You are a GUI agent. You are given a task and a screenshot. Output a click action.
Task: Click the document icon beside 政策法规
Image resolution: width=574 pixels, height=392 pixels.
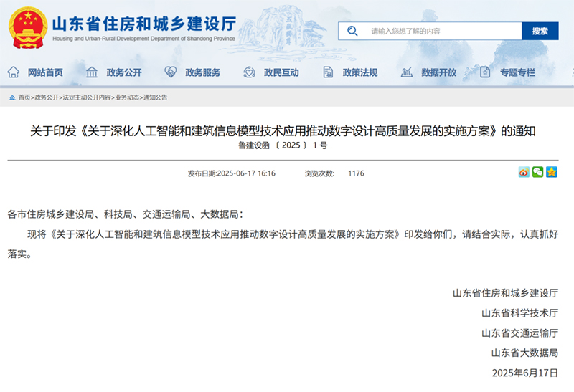(328, 72)
